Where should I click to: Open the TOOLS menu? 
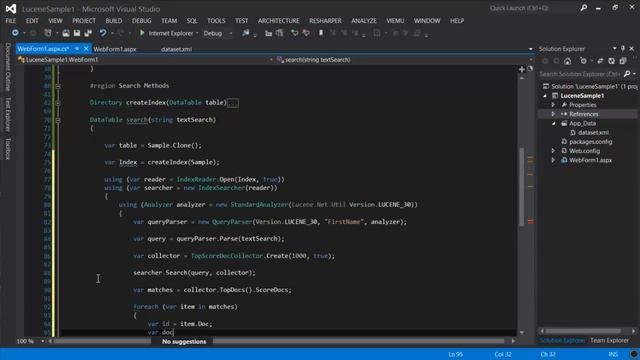(x=216, y=20)
